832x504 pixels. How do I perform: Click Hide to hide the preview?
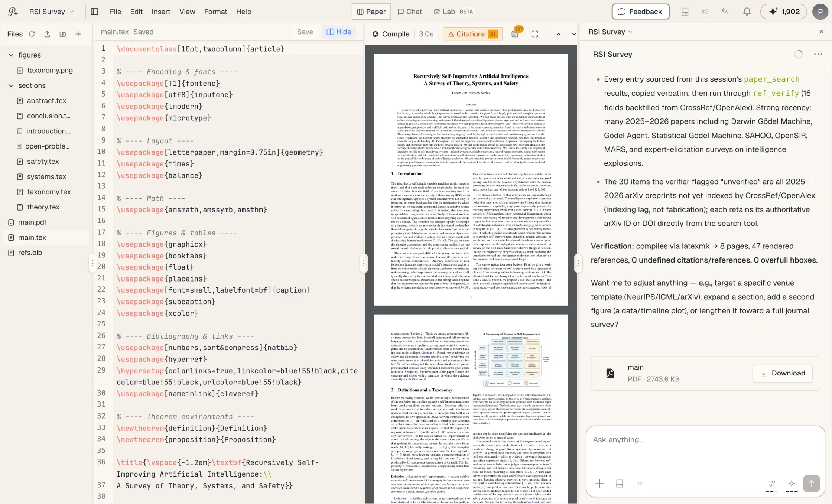coord(339,32)
